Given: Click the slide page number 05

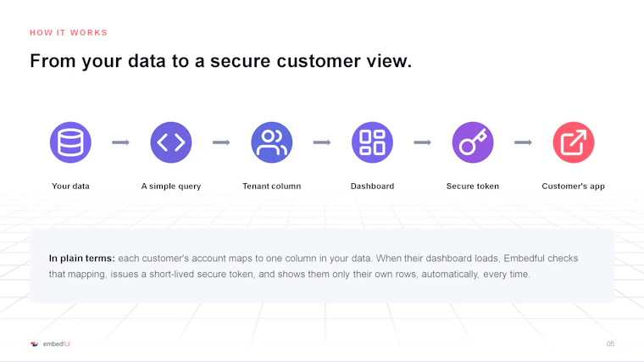Looking at the screenshot, I should click(610, 344).
